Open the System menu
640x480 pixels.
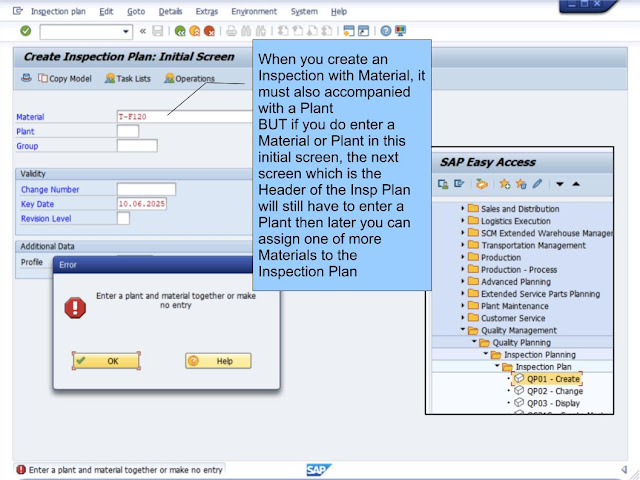[x=304, y=11]
